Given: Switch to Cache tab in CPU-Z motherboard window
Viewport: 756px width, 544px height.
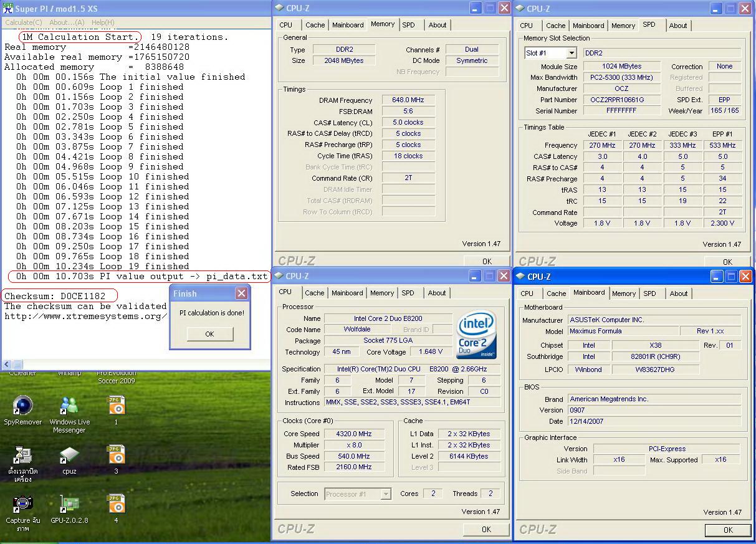Looking at the screenshot, I should tap(556, 293).
